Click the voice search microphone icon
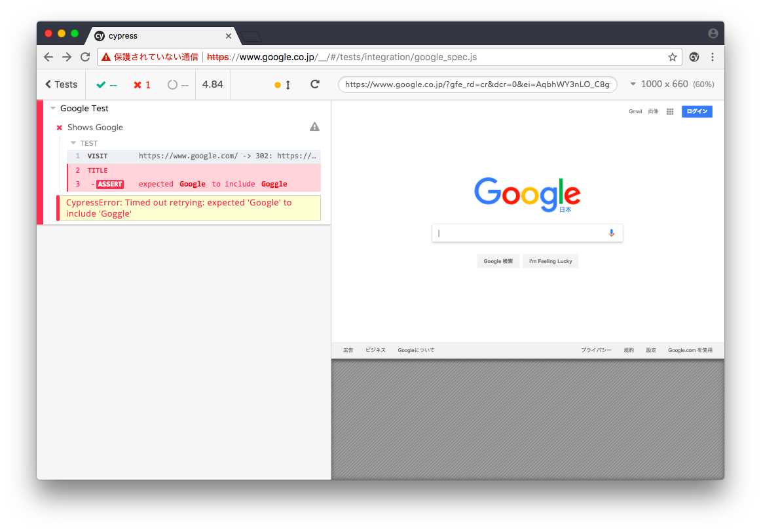This screenshot has width=761, height=532. [612, 233]
